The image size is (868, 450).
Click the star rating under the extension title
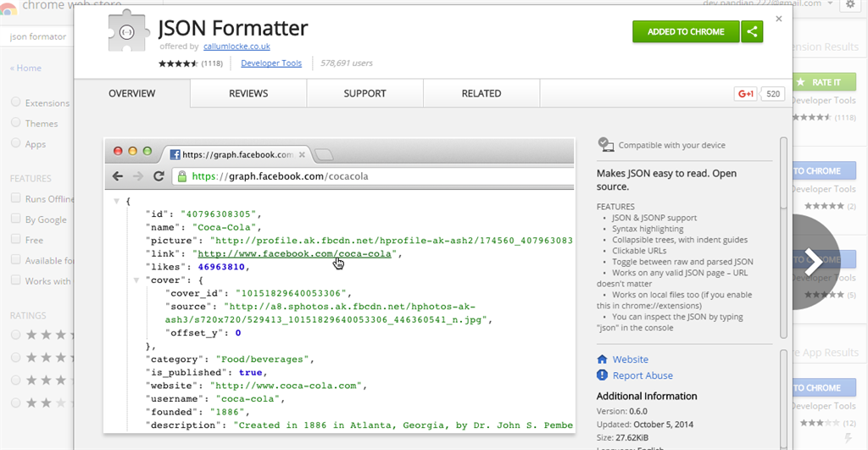point(178,63)
